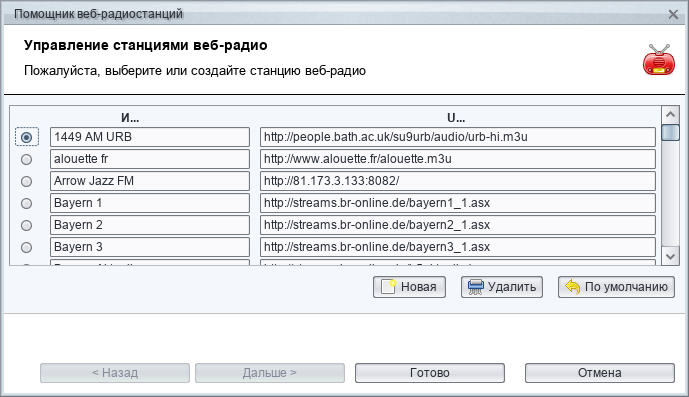Image resolution: width=689 pixels, height=397 pixels.
Task: Click the bayern1_1.asx URL field
Action: click(458, 203)
